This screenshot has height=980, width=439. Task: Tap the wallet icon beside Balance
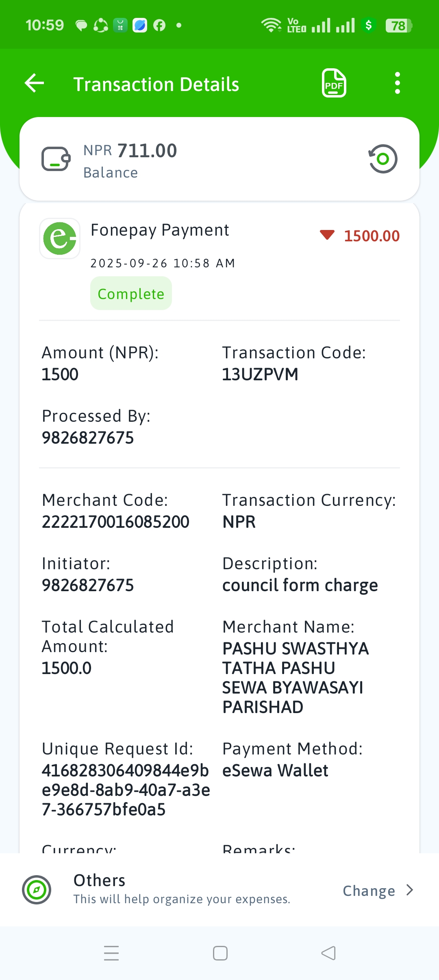(x=56, y=159)
